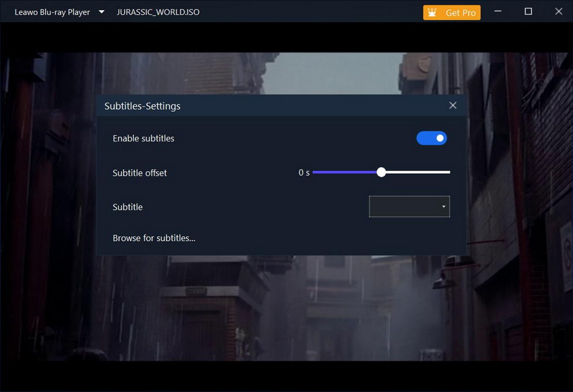Click the crown icon on Get Pro
This screenshot has height=392, width=573.
[x=432, y=13]
